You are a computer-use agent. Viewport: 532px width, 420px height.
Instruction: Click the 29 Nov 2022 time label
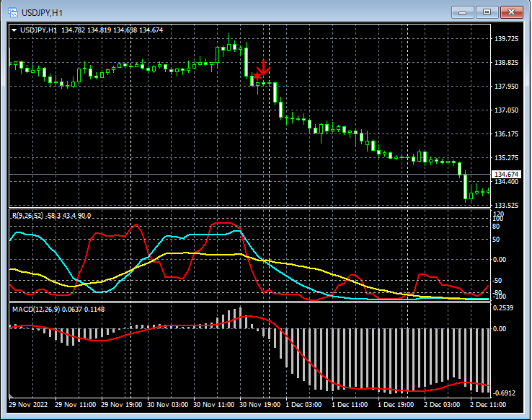pos(28,404)
